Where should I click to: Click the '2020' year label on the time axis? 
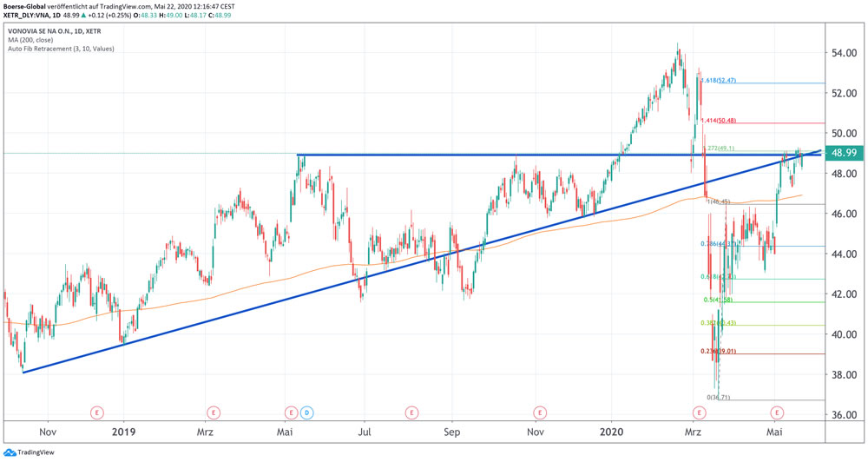[x=612, y=432]
